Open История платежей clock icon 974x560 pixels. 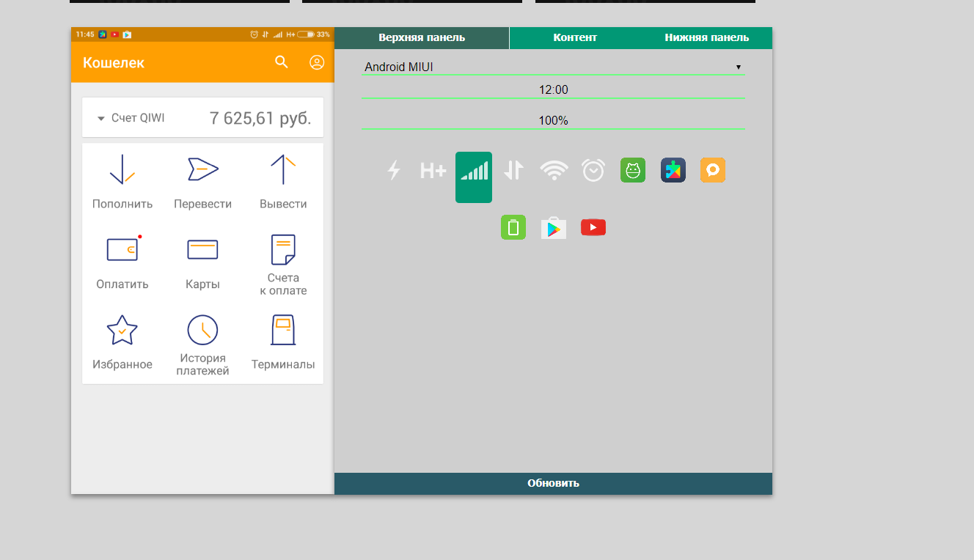click(x=202, y=330)
